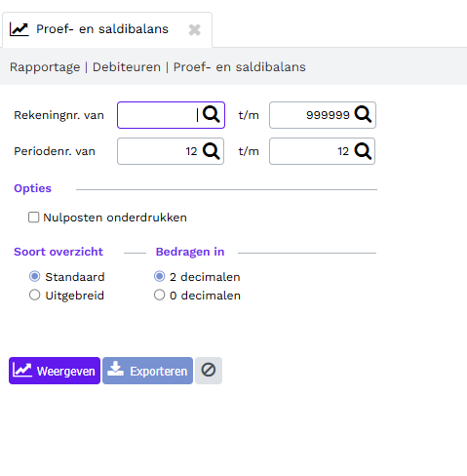Click the chart icon on Weergeven
This screenshot has height=476, width=467.
(x=22, y=370)
